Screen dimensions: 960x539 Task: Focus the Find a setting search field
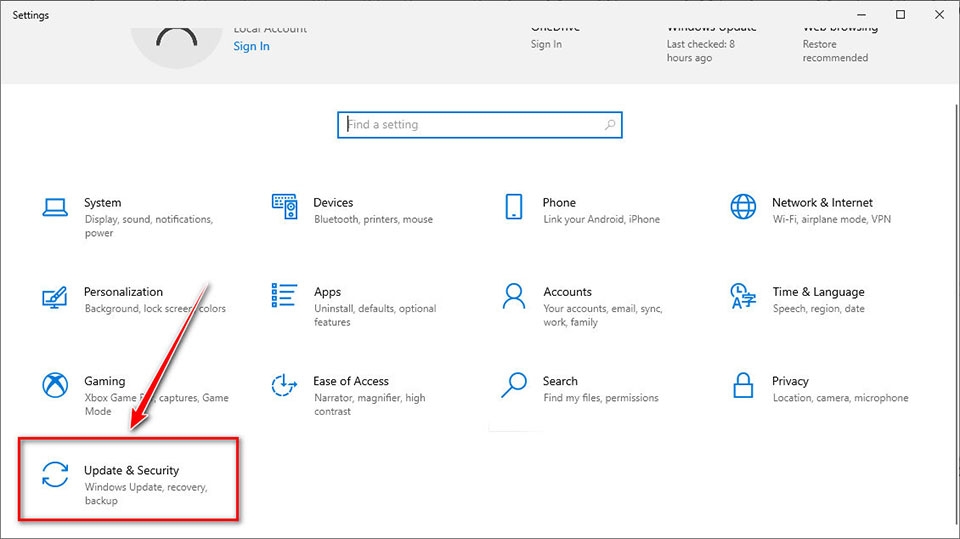[x=479, y=125]
